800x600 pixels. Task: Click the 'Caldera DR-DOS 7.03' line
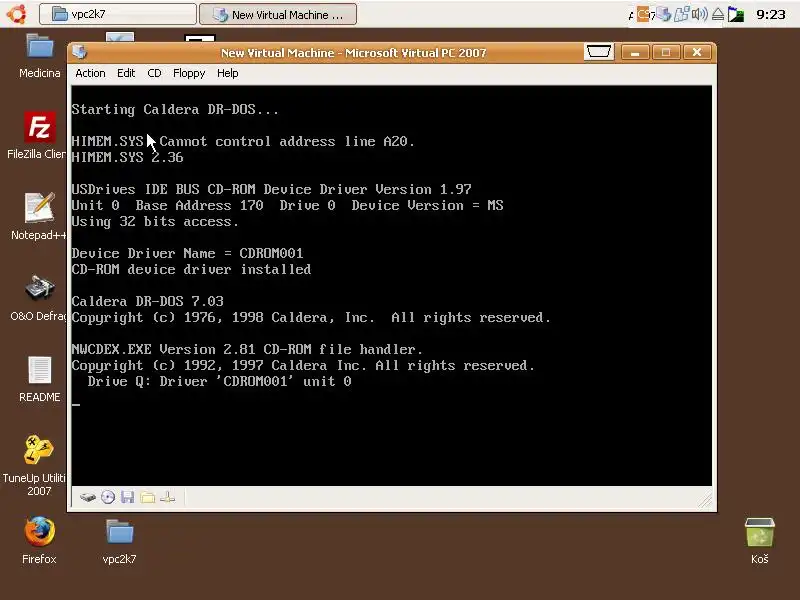(147, 301)
